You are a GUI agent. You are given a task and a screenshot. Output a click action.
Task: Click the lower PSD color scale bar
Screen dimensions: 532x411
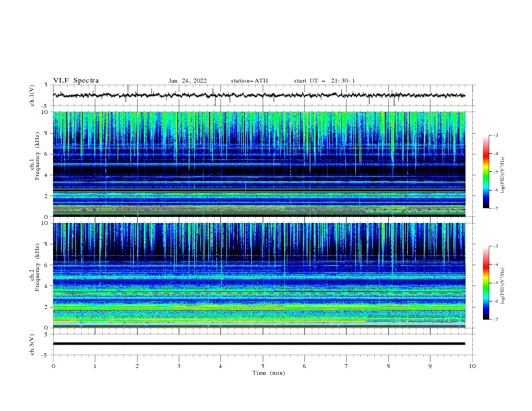pyautogui.click(x=486, y=283)
